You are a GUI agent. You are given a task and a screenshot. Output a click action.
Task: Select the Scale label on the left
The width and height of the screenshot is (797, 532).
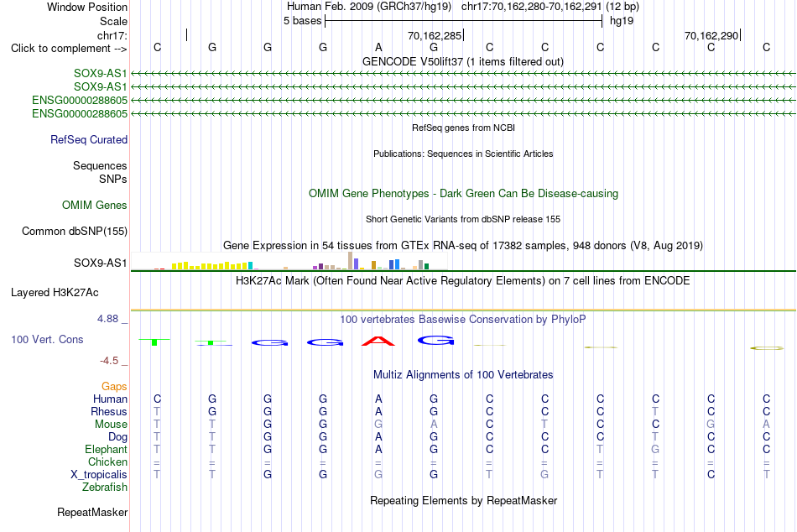[x=113, y=21]
